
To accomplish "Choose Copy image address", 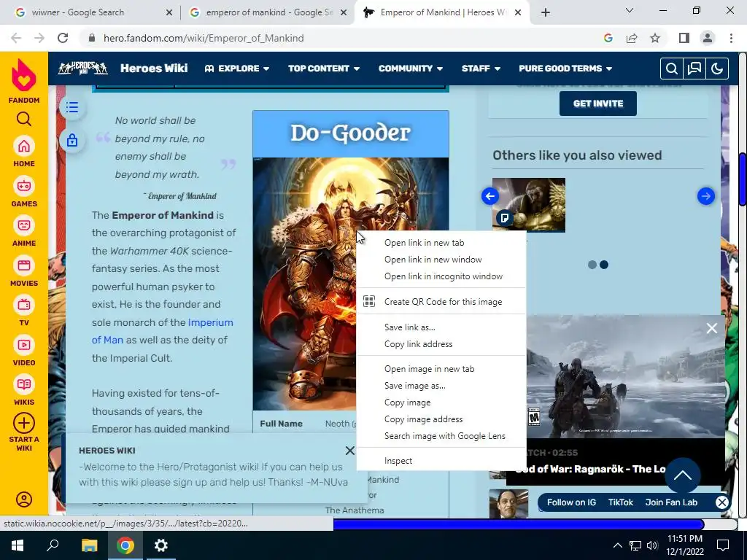I will coord(441,419).
